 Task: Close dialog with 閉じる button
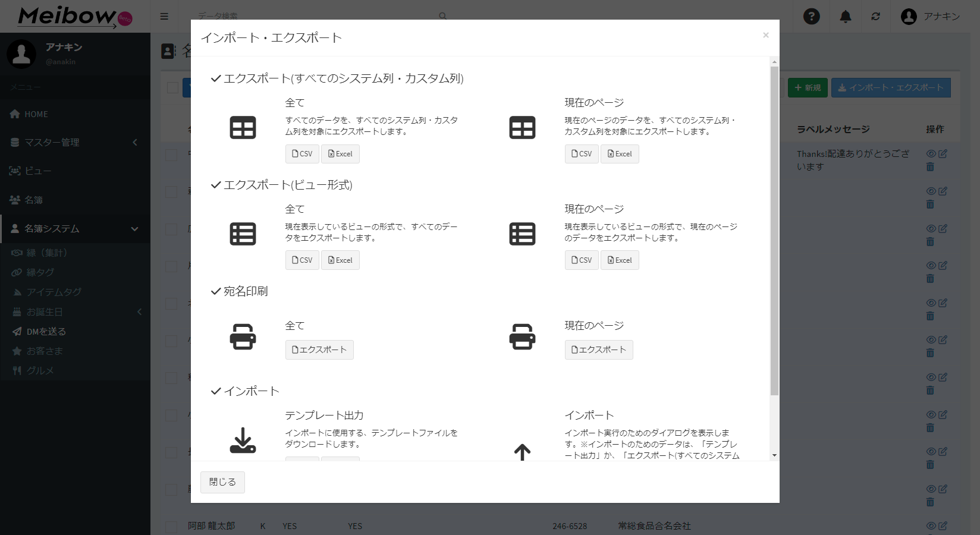click(222, 482)
